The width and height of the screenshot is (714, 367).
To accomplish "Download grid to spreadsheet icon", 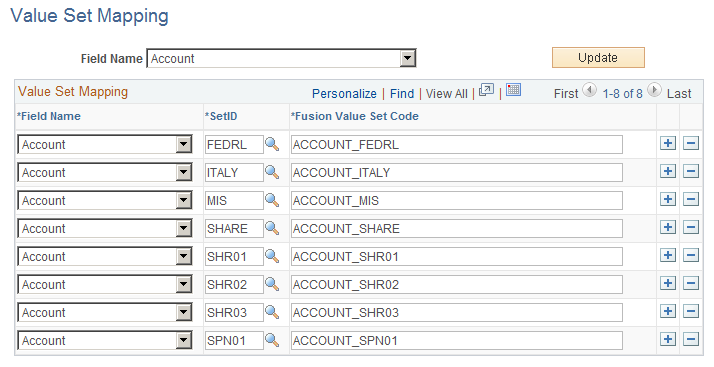I will [513, 90].
